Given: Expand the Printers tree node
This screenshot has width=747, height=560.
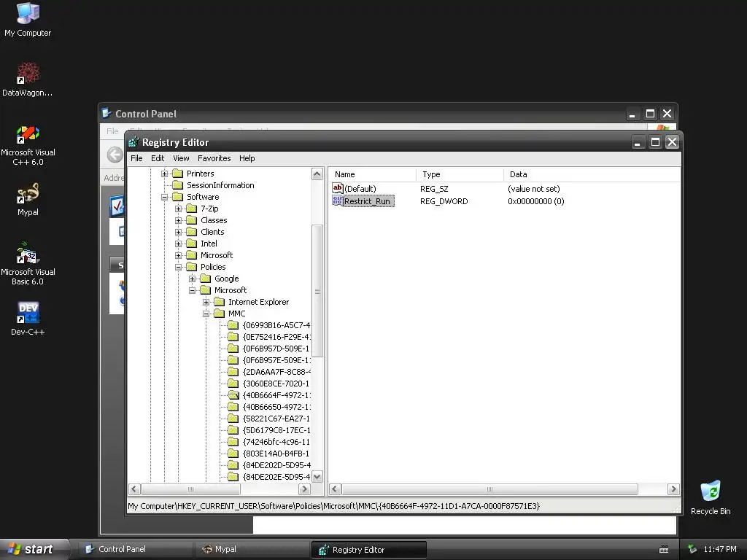Looking at the screenshot, I should (164, 174).
